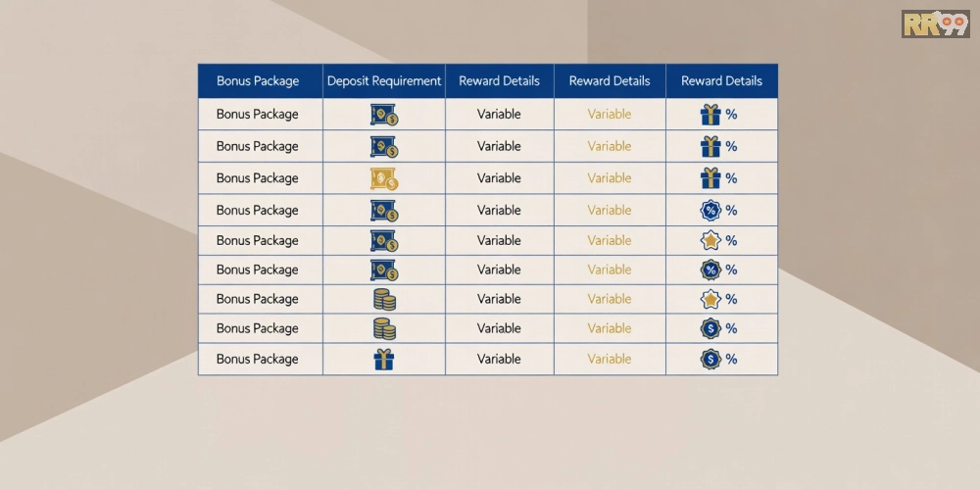Click the gift icon beside the gold safe row

[710, 178]
